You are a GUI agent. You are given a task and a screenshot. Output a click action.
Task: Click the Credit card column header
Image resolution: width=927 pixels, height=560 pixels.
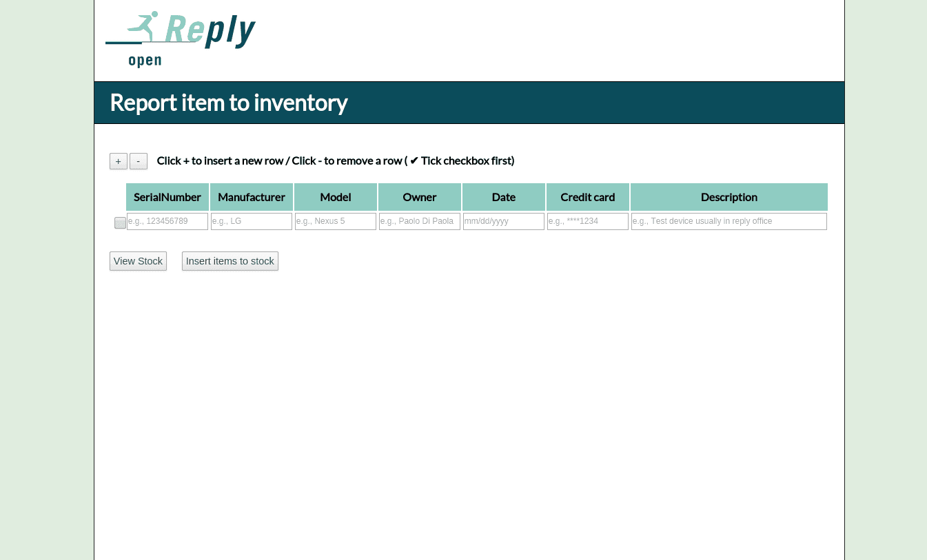(588, 197)
